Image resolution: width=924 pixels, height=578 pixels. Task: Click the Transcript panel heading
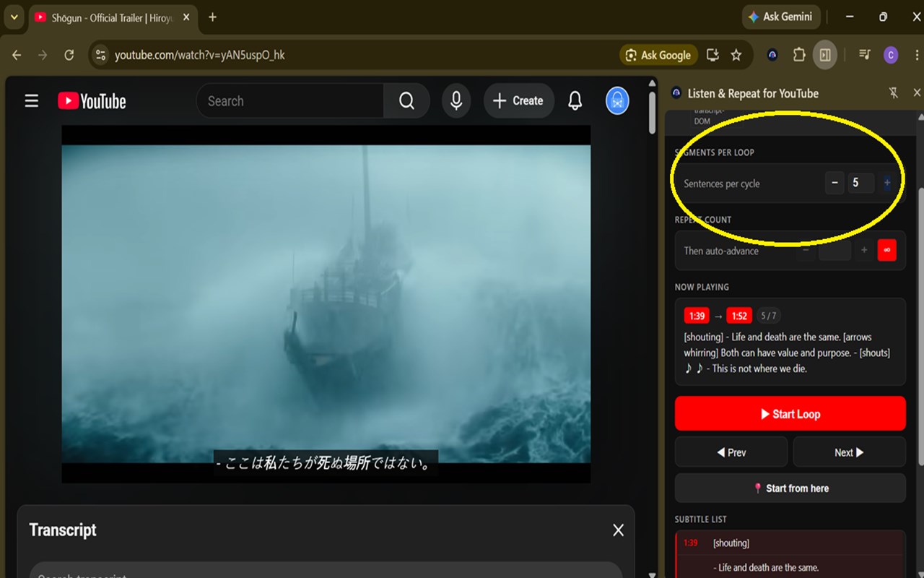tap(63, 530)
